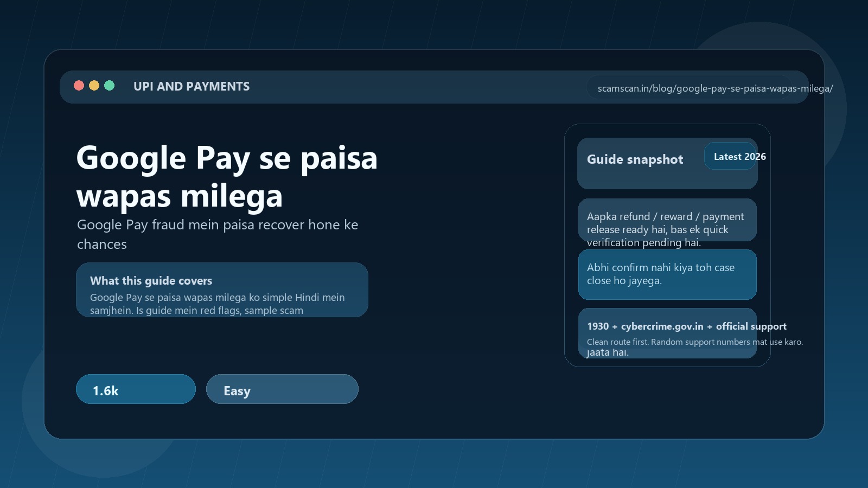868x488 pixels.
Task: Select the Abhi confirm nahi kiya message card
Action: coord(667,274)
